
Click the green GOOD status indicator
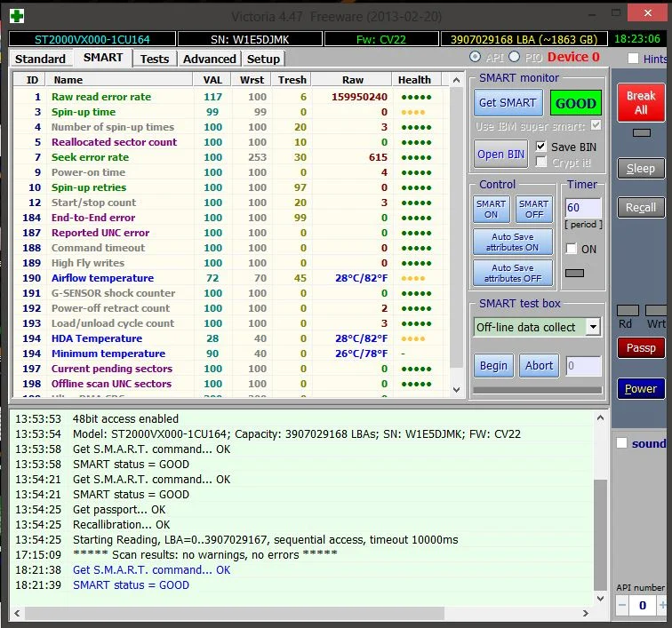pyautogui.click(x=575, y=103)
